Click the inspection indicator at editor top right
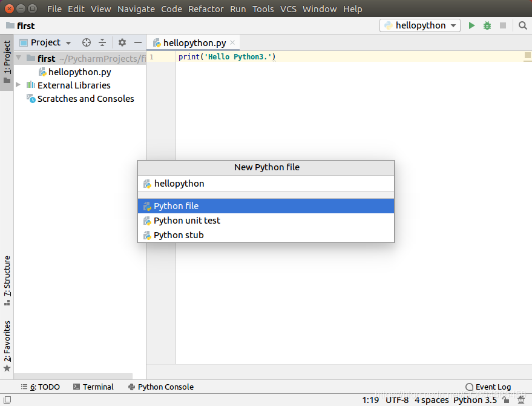 (528, 55)
